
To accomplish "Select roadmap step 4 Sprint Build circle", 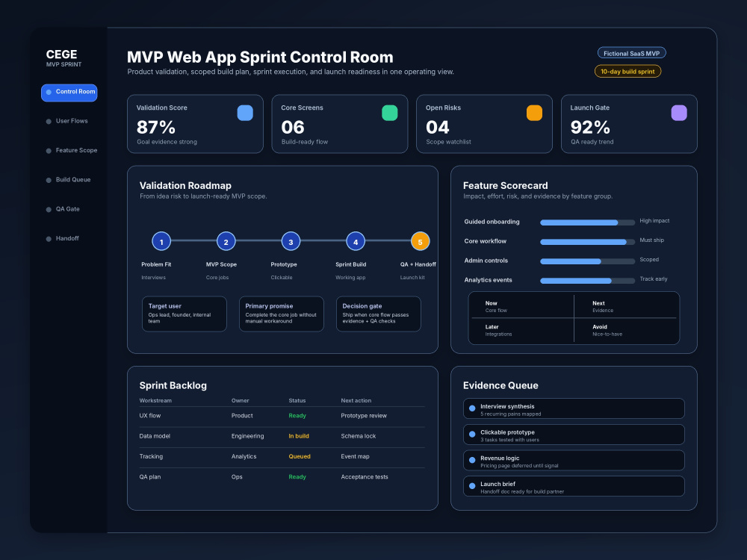I will pyautogui.click(x=356, y=241).
